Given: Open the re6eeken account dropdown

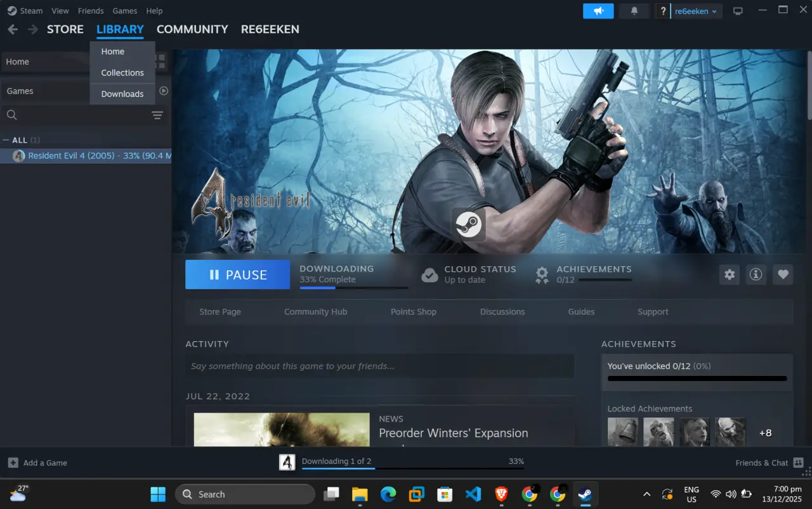Looking at the screenshot, I should [x=697, y=11].
